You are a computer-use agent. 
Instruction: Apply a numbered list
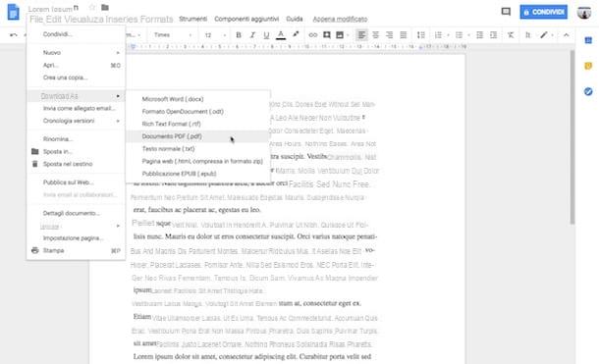tap(438, 35)
